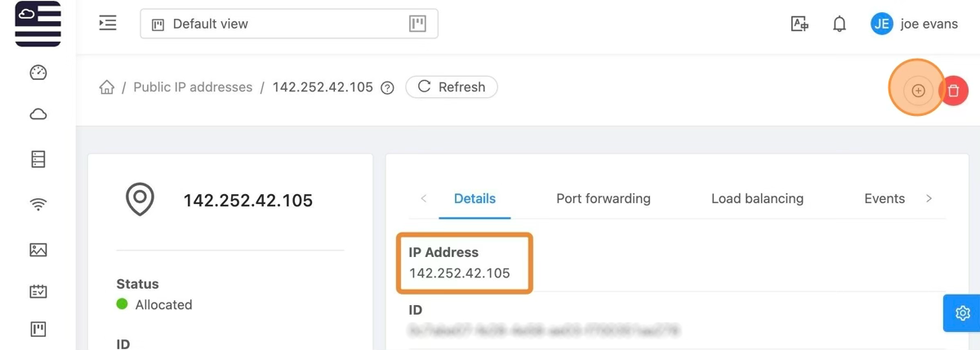The width and height of the screenshot is (980, 350).
Task: Click the circled plus action button
Action: 918,91
